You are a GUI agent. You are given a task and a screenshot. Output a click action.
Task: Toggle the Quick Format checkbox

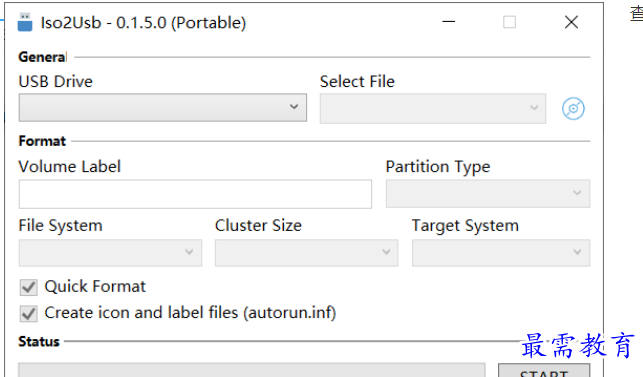pos(29,287)
